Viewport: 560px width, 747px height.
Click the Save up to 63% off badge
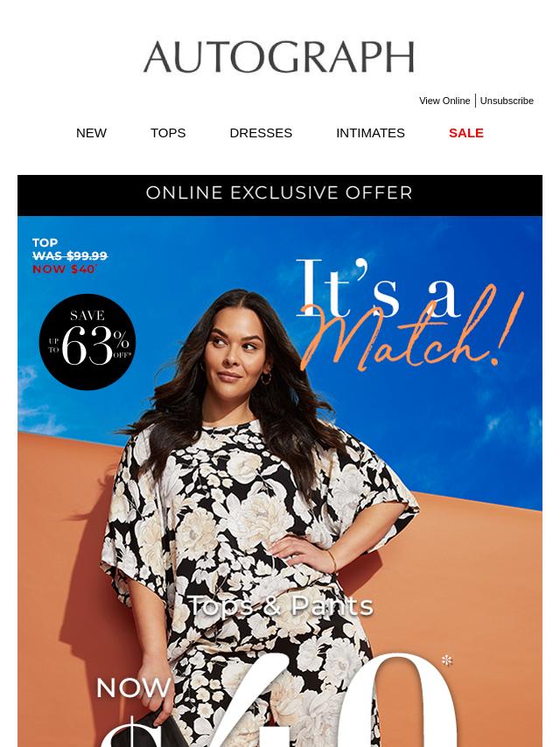(x=87, y=342)
